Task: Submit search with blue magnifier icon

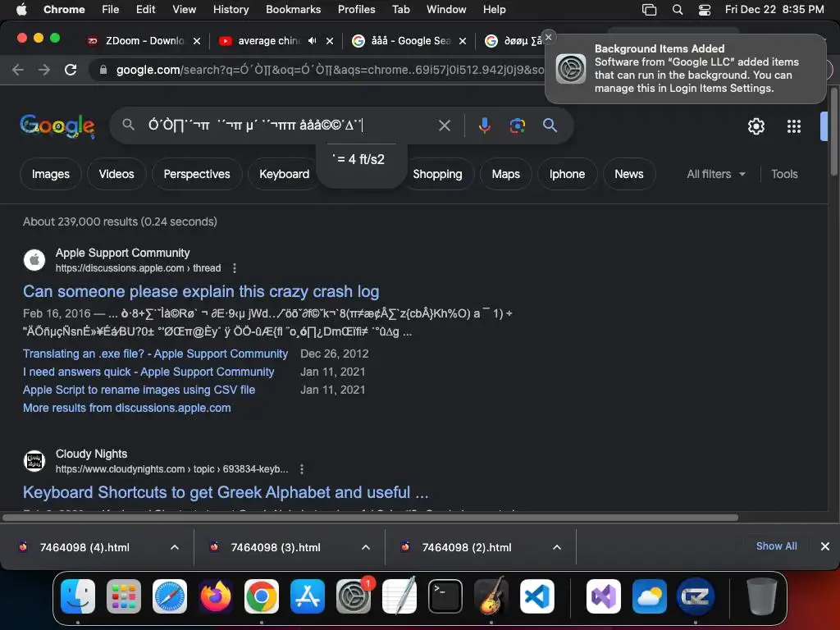Action: [x=550, y=126]
